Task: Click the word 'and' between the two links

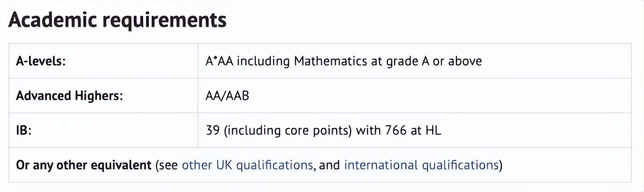Action: [329, 165]
